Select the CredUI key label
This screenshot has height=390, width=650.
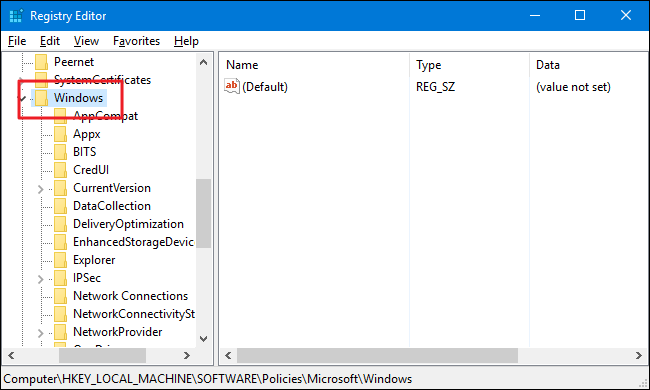[x=91, y=170]
